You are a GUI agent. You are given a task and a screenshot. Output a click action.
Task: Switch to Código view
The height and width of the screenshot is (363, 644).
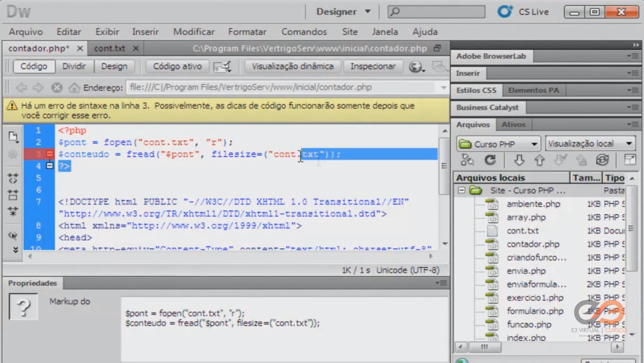point(34,66)
